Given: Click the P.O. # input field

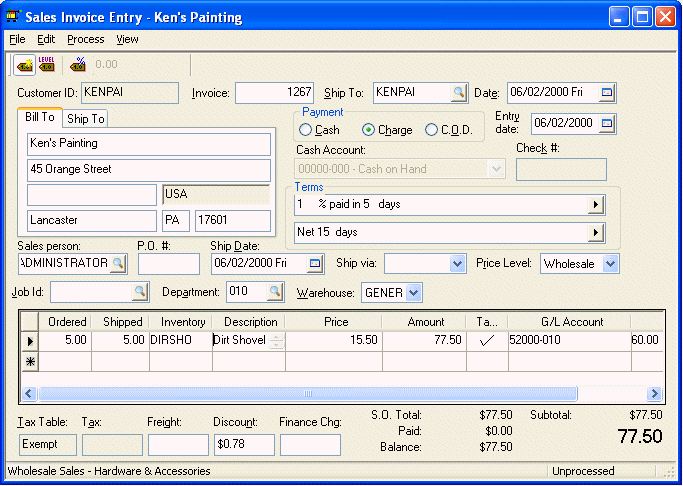Looking at the screenshot, I should (x=169, y=264).
